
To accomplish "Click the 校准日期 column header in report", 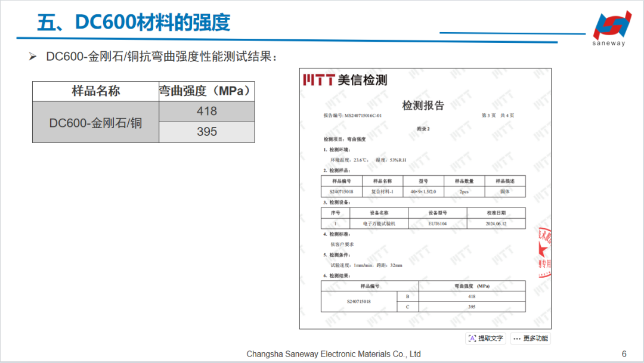I will pyautogui.click(x=496, y=213).
